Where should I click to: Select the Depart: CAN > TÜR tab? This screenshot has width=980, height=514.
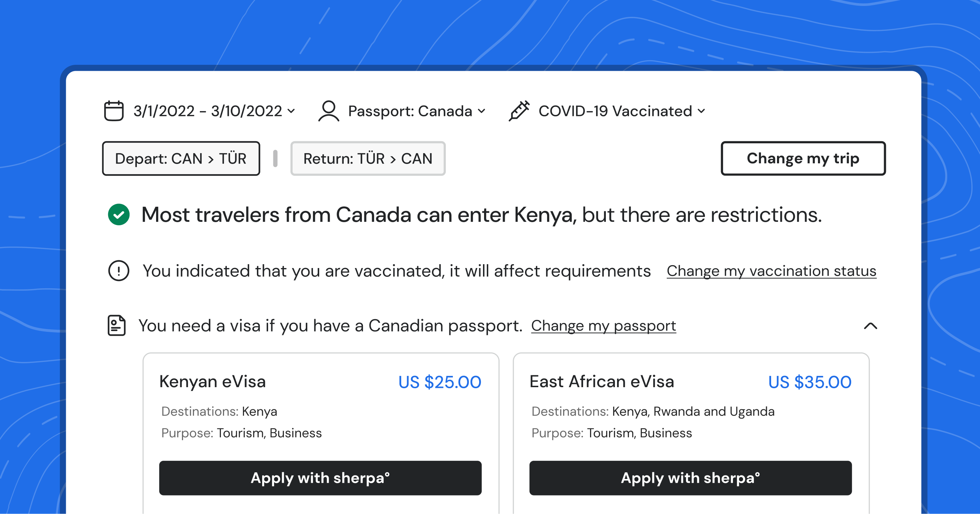[x=181, y=158]
